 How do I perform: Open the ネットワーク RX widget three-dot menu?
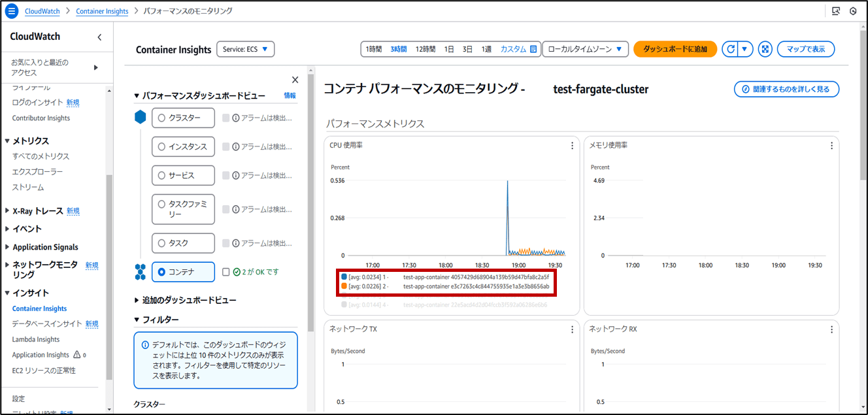point(831,329)
